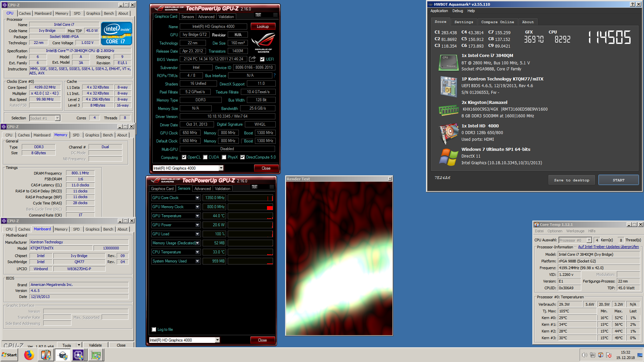Click the CPU-Z Specification field

click(80, 51)
